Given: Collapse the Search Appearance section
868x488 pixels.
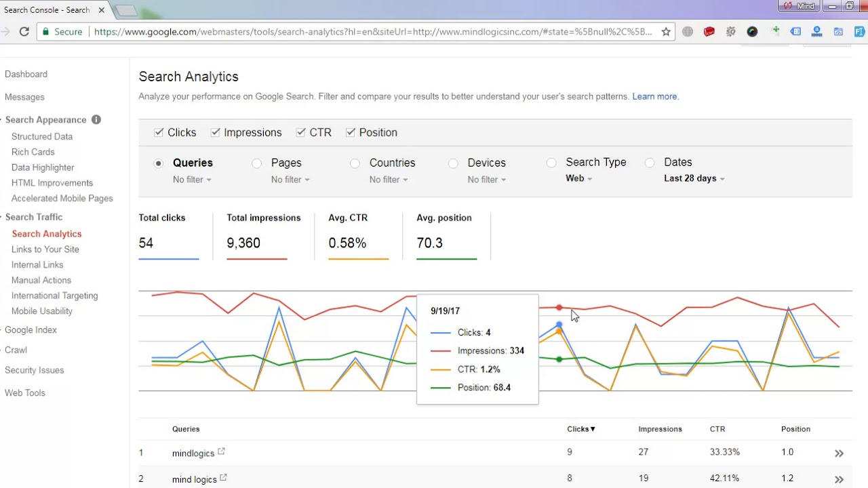Looking at the screenshot, I should pos(45,120).
